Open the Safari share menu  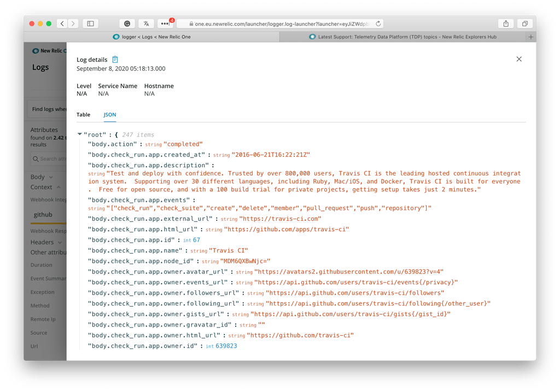click(506, 24)
